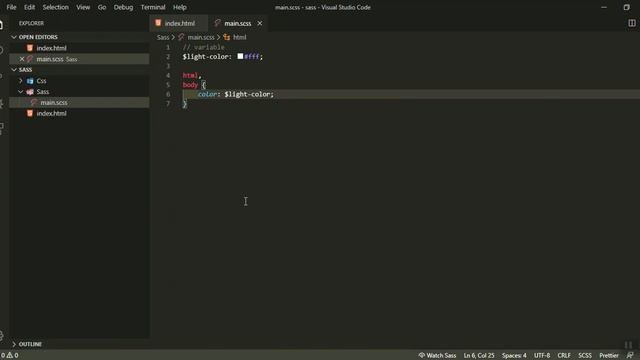Click the Sass breadcrumb segment
Viewport: 640px width, 360px height.
(163, 37)
